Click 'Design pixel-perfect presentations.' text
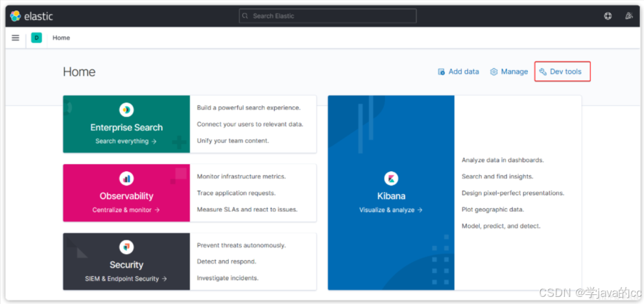Image resolution: width=644 pixels, height=304 pixels. coord(513,193)
